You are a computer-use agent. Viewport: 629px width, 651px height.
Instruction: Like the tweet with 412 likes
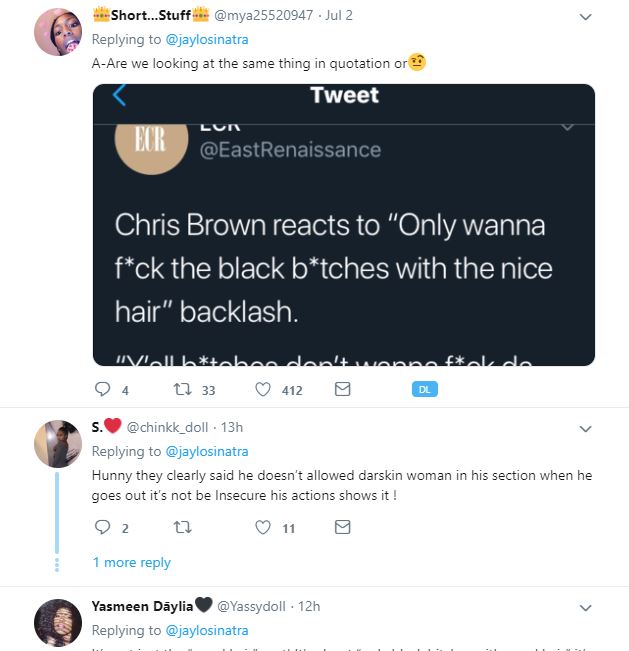click(x=262, y=389)
